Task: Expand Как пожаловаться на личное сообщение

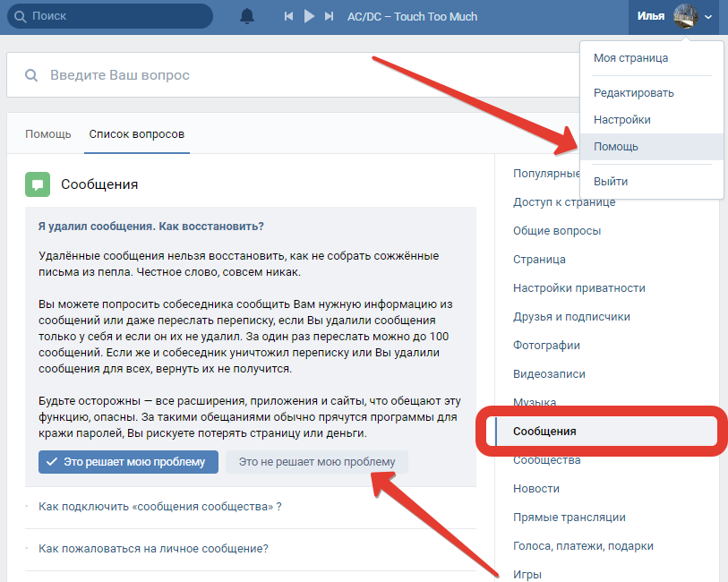Action: 153,549
